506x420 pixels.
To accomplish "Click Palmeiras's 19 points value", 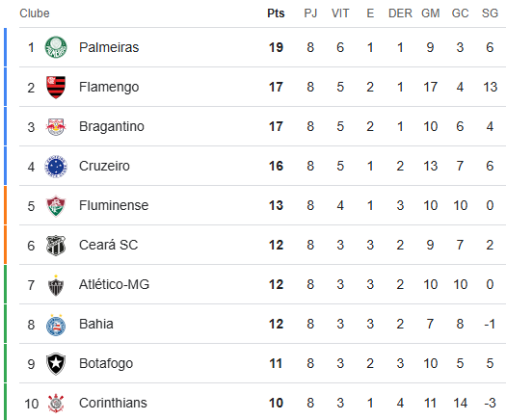I will pos(276,47).
